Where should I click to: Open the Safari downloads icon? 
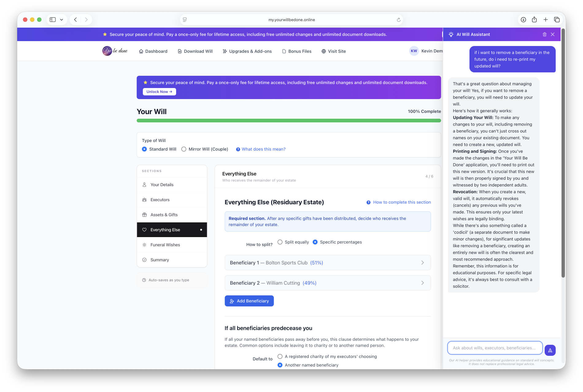pos(523,20)
